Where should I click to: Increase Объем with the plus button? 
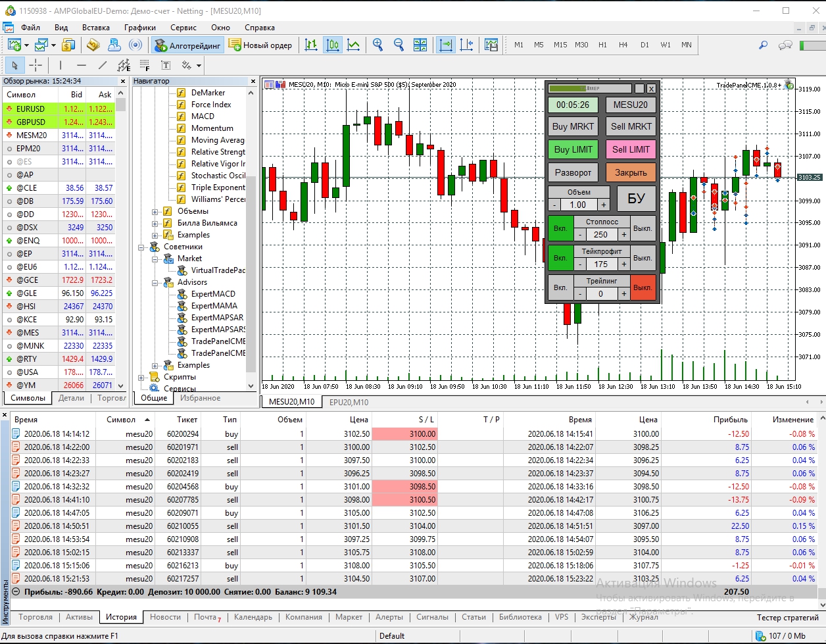[x=603, y=205]
